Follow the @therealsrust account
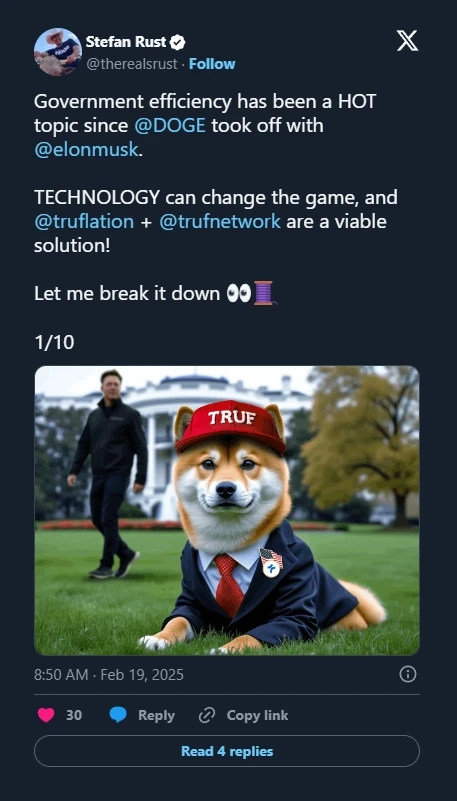Viewport: 457px width, 801px height. (x=212, y=64)
